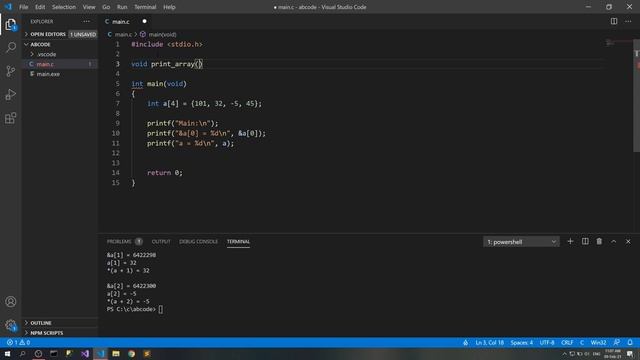Click the taskbar clock
640x360 pixels.
[613, 353]
